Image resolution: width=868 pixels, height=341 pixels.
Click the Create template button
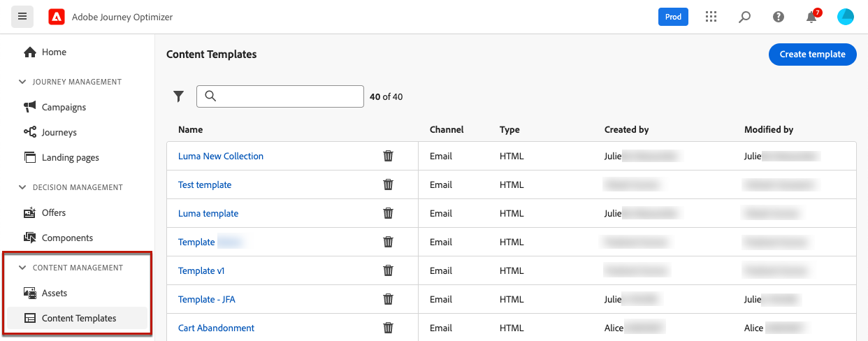point(812,55)
